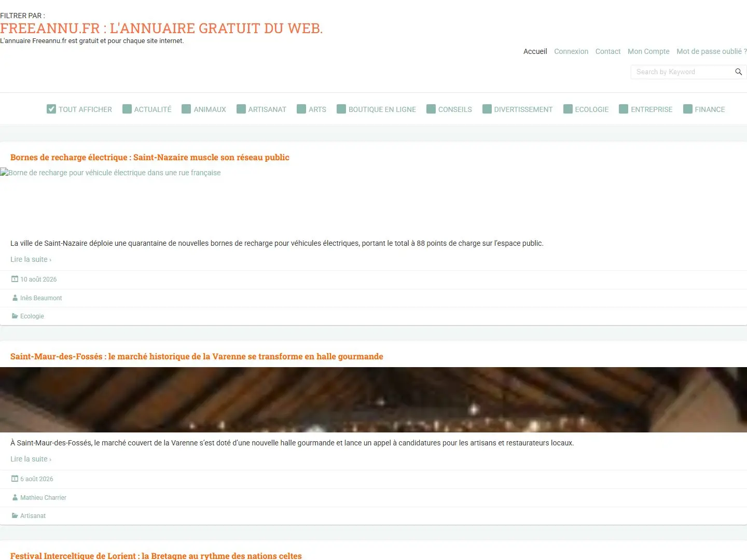This screenshot has height=560, width=747.
Task: Open author Mathieu Charrier's page
Action: point(43,497)
